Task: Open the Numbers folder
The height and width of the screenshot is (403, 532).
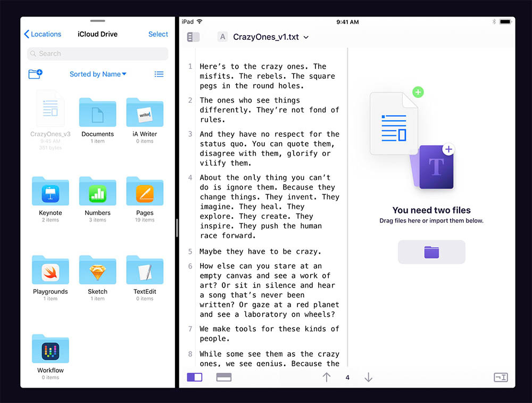Action: (98, 199)
